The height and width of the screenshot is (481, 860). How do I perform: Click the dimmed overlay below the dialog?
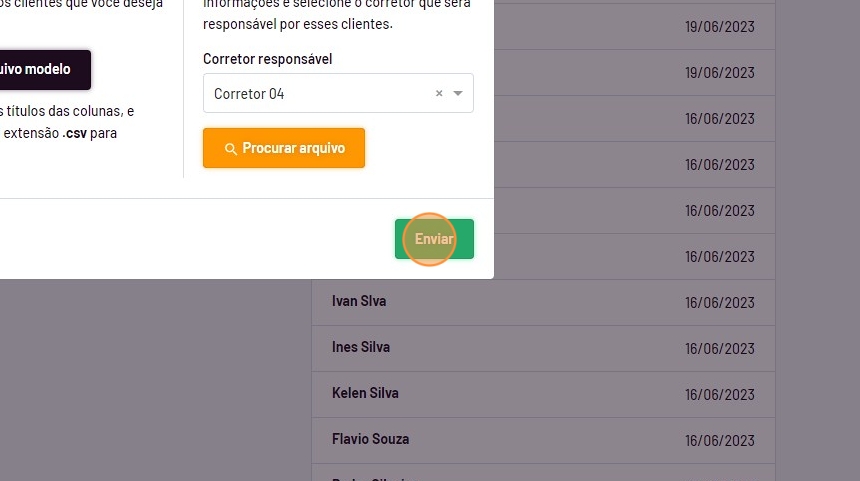pyautogui.click(x=150, y=380)
